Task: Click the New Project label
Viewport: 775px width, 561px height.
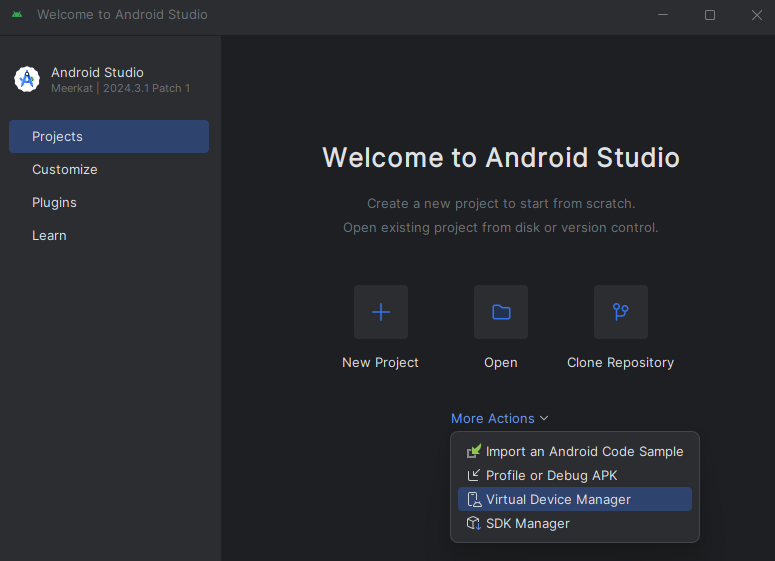Action: coord(381,363)
